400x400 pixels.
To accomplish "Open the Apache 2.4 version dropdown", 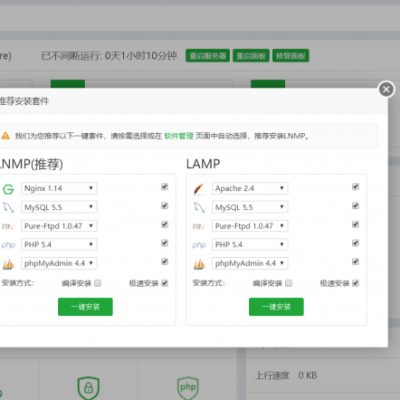I will click(x=250, y=188).
